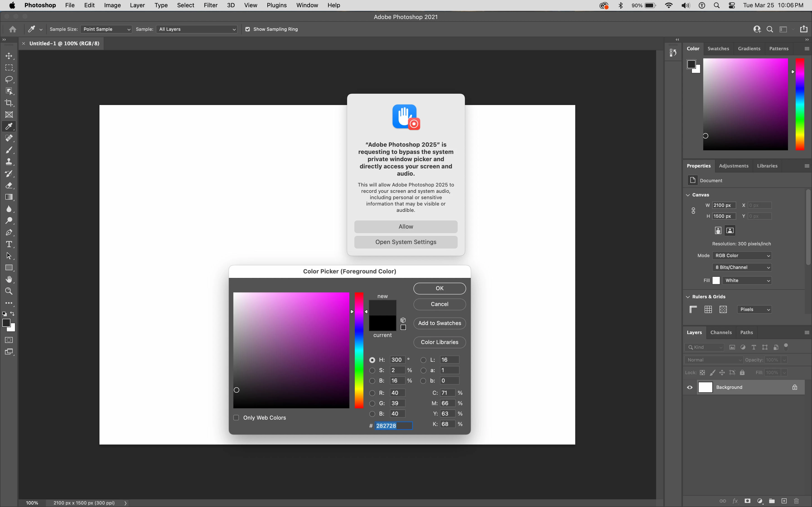
Task: Hide the Background layer visibility
Action: tap(690, 387)
